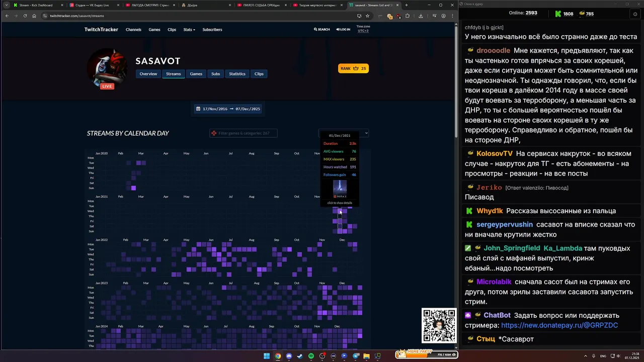Open the Clips page in the top navigation
The height and width of the screenshot is (362, 644).
[172, 30]
